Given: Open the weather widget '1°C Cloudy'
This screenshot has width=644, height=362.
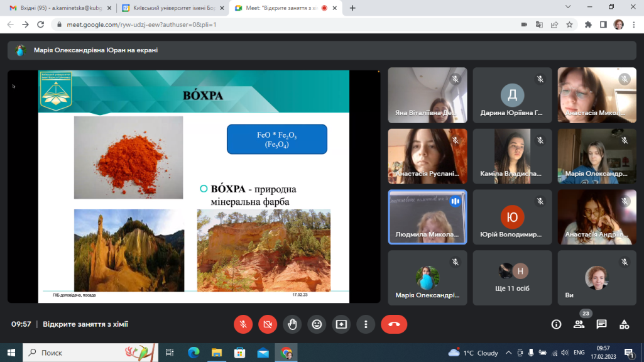Looking at the screenshot, I should point(473,353).
